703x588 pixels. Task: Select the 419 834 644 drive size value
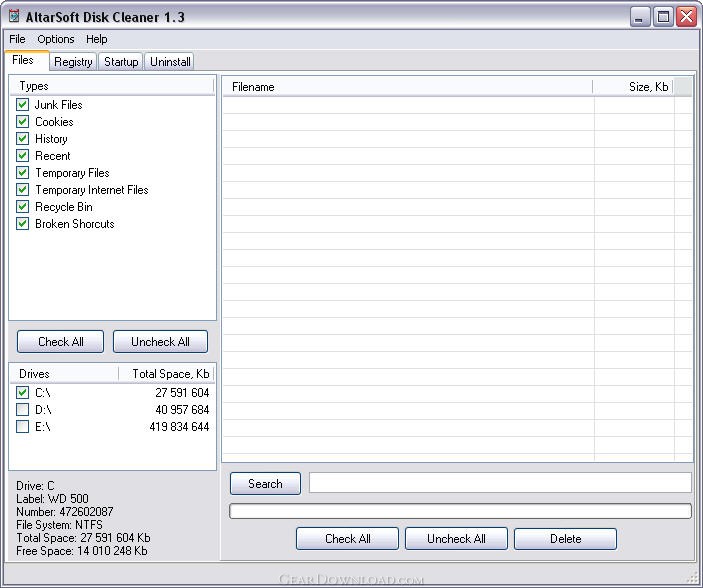click(179, 427)
